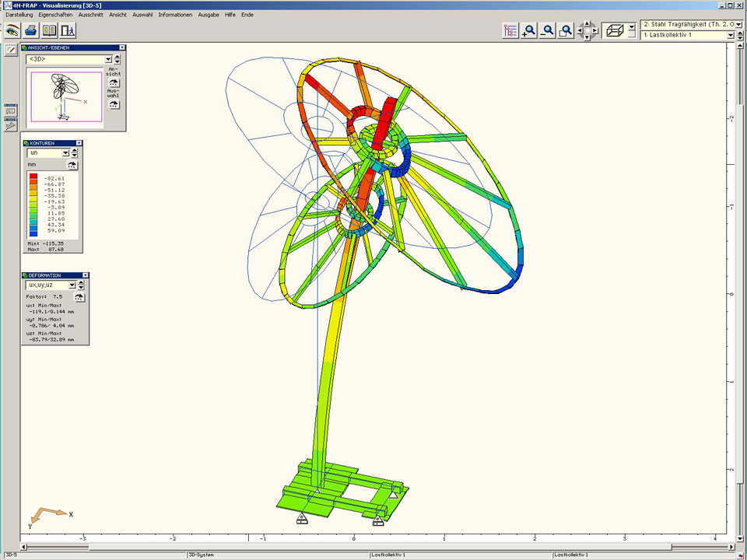The height and width of the screenshot is (560, 747).
Task: Collapse the ANSICHT/EBENEN panel
Action: (122, 47)
